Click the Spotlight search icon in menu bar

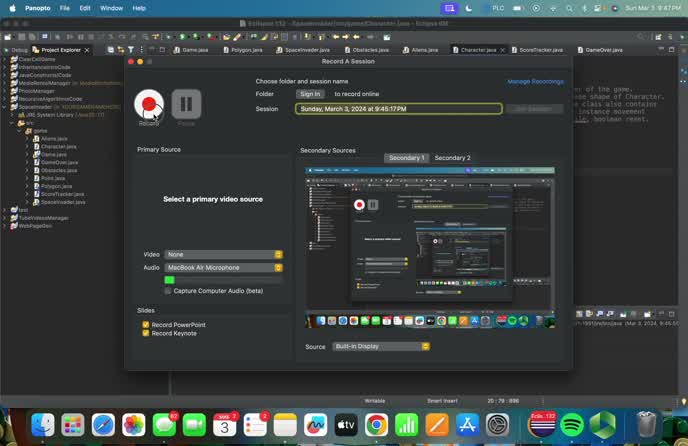[569, 8]
